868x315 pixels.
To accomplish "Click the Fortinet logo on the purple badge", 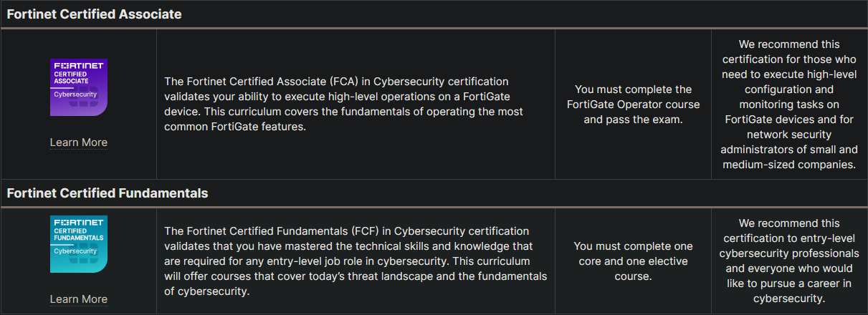I will click(79, 65).
